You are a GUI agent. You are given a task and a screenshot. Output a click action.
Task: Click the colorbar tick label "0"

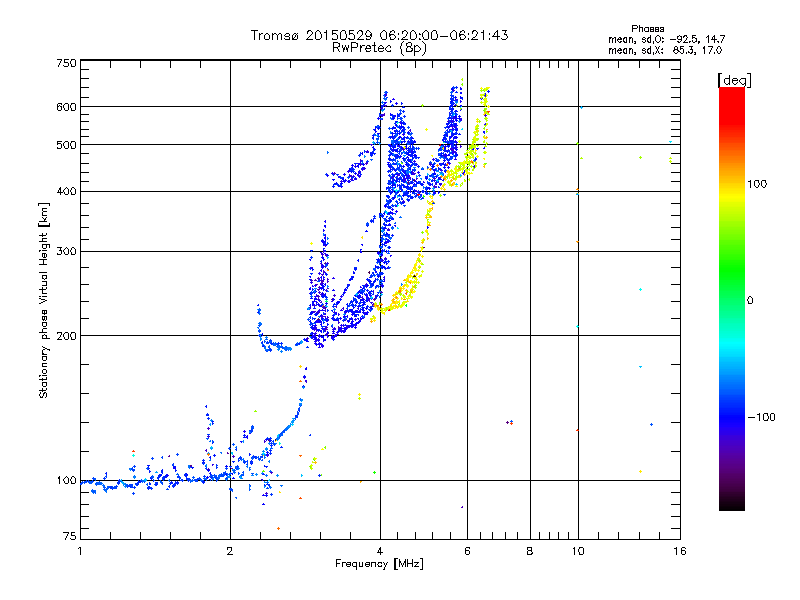pyautogui.click(x=750, y=301)
